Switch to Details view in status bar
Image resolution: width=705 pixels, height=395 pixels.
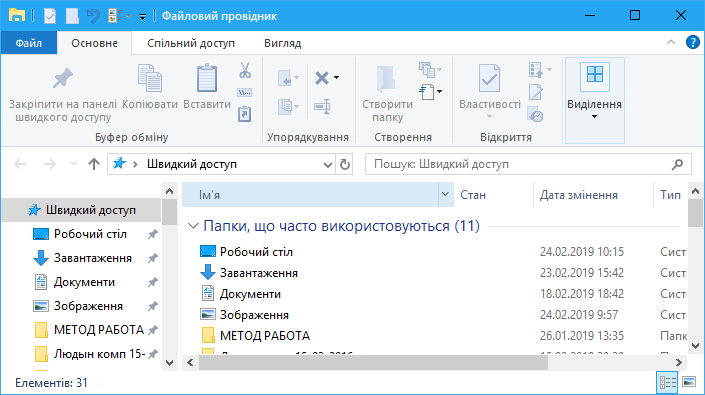tap(667, 382)
